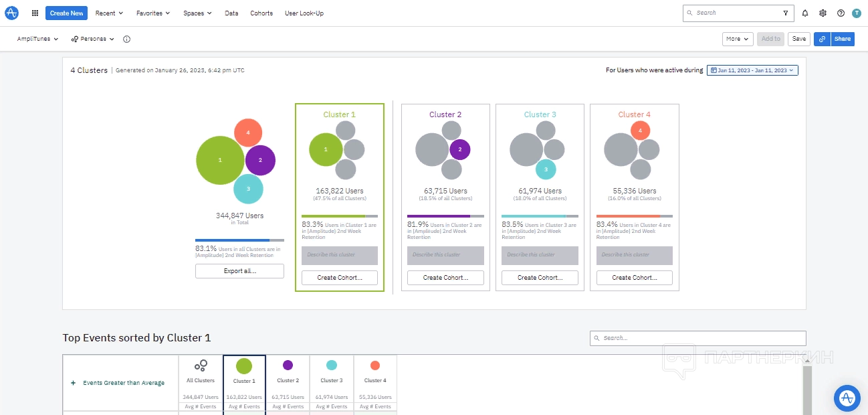This screenshot has height=415, width=868.
Task: Select the purple Cluster 2 bubble in overview
Action: 260,160
